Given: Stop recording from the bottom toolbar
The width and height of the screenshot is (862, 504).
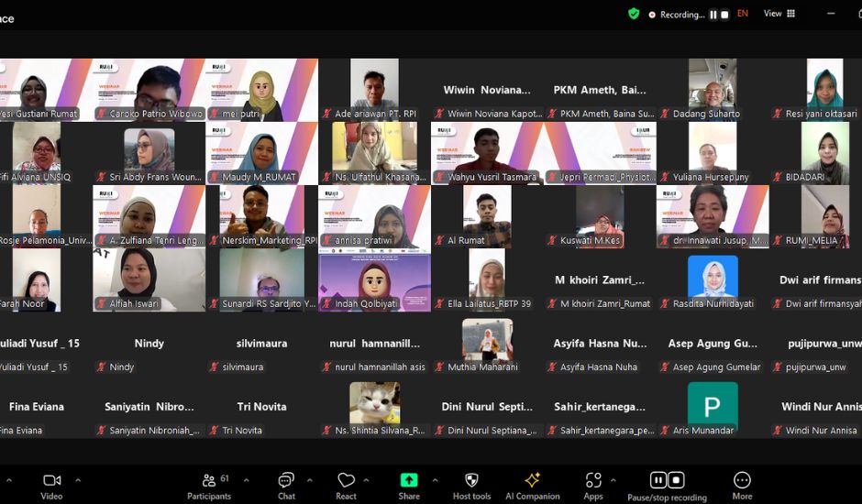Looking at the screenshot, I should [677, 480].
